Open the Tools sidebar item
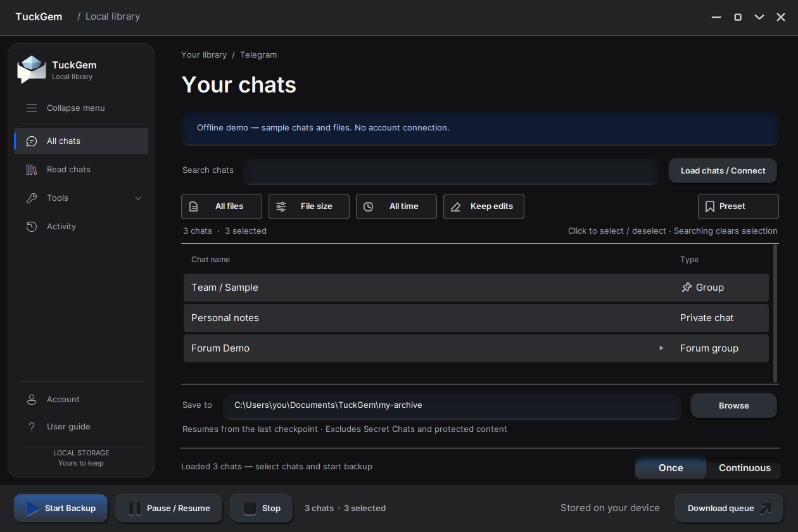Viewport: 798px width, 532px height. tap(81, 198)
